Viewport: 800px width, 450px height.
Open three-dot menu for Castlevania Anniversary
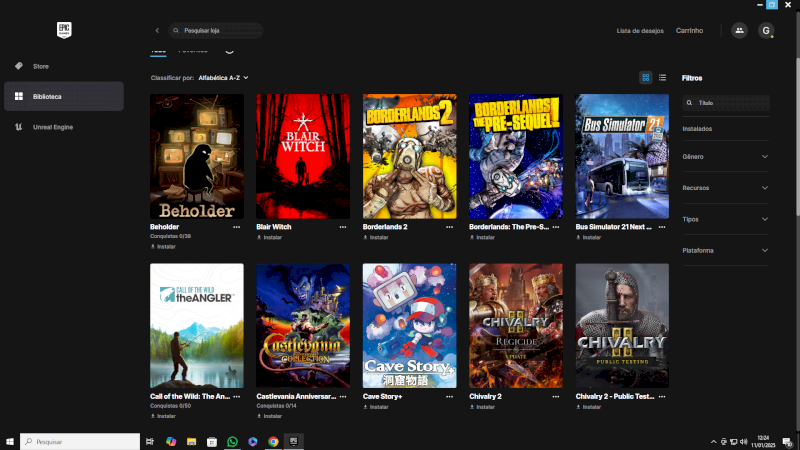click(x=343, y=396)
